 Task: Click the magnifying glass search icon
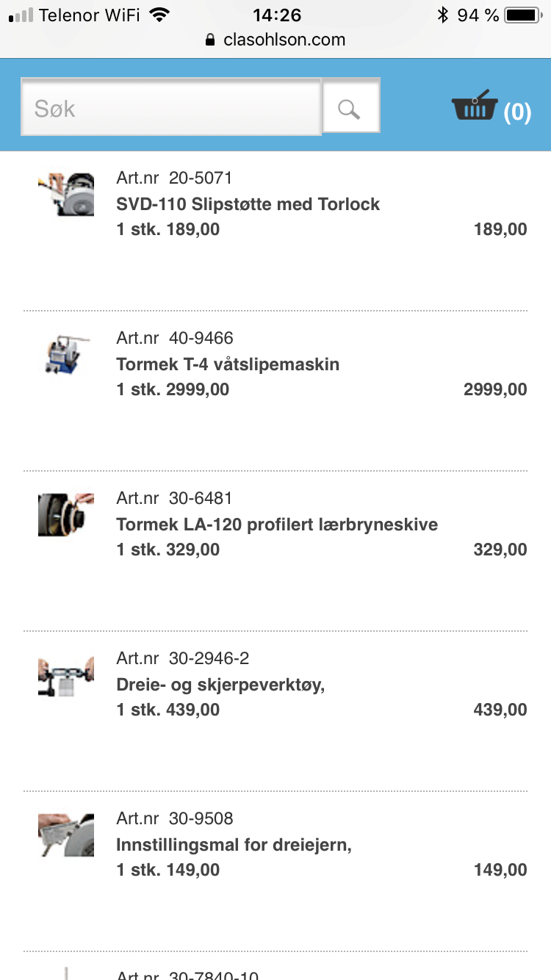[350, 109]
